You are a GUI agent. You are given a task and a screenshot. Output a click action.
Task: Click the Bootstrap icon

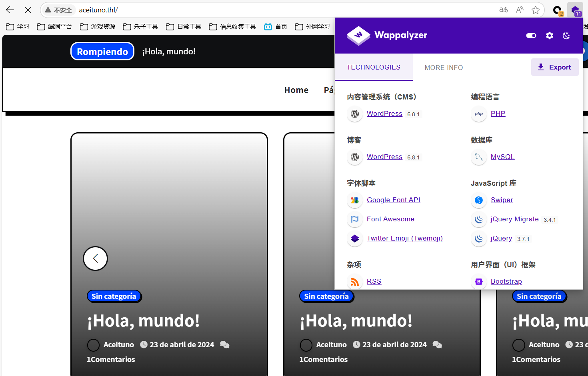479,282
